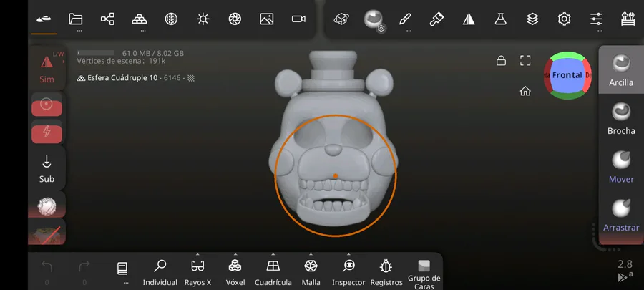The image size is (644, 290).
Task: Open the Camera menu
Action: click(298, 19)
